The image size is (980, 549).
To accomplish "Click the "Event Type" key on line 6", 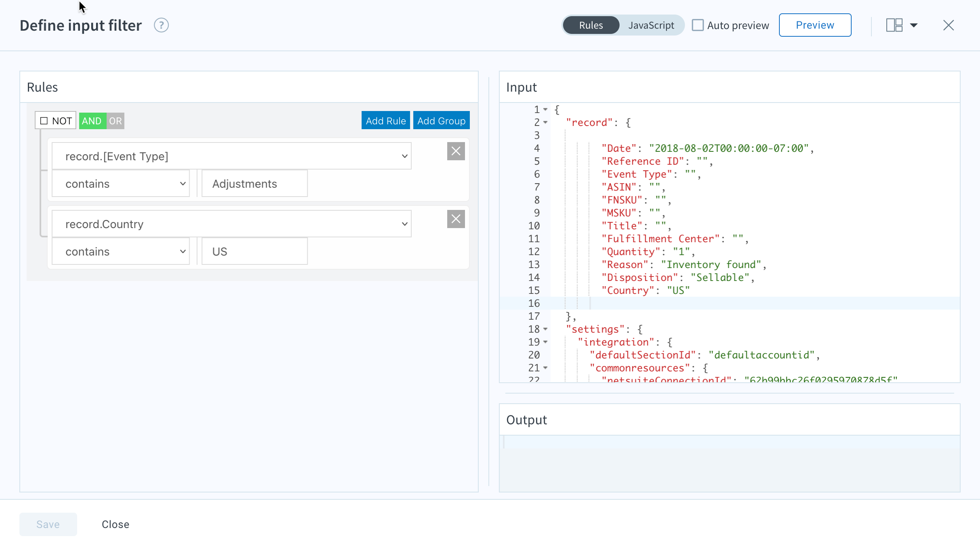I will 637,174.
